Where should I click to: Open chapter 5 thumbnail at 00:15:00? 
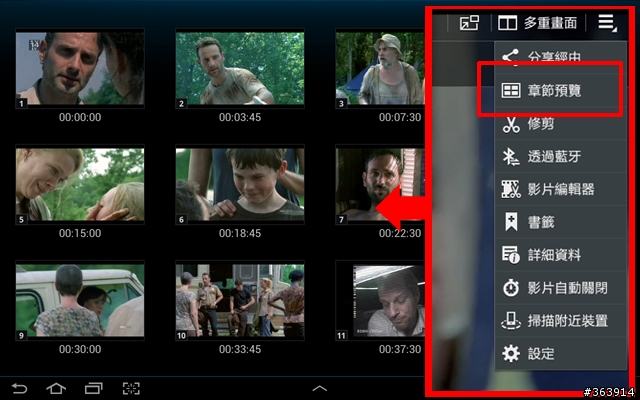click(x=80, y=184)
